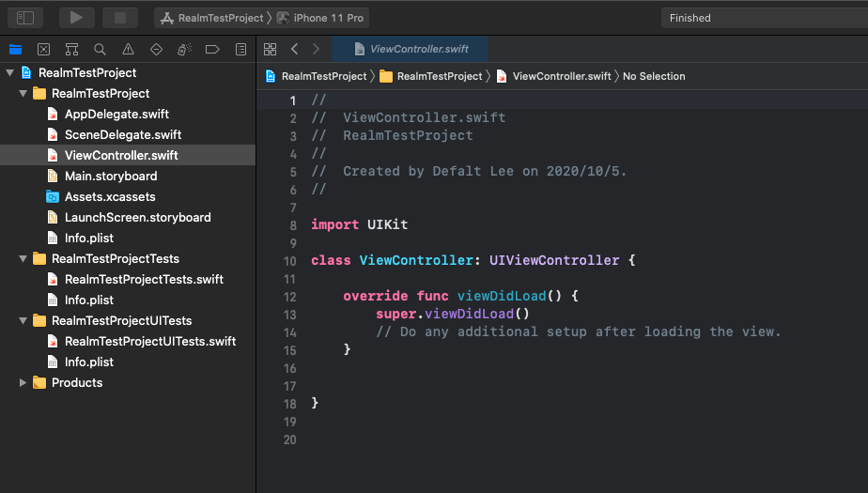
Task: Choose the iPhone 11 Pro destination
Action: [x=320, y=18]
